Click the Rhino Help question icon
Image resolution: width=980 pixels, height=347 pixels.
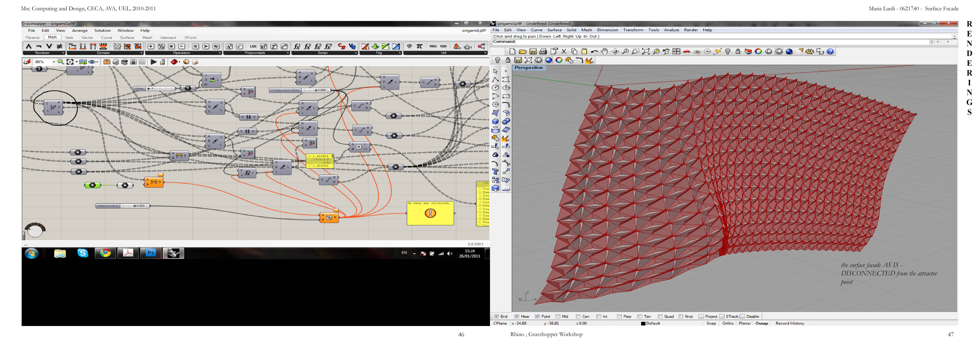pyautogui.click(x=830, y=51)
